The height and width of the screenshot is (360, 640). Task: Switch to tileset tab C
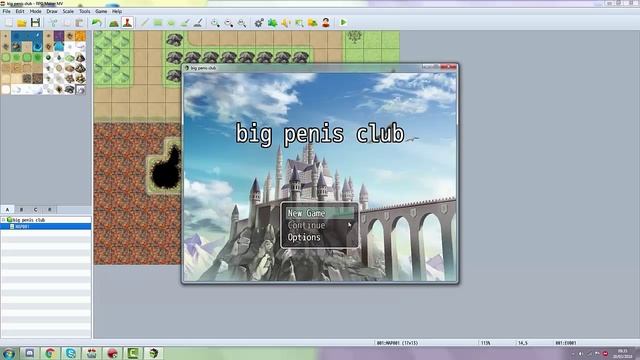click(36, 209)
